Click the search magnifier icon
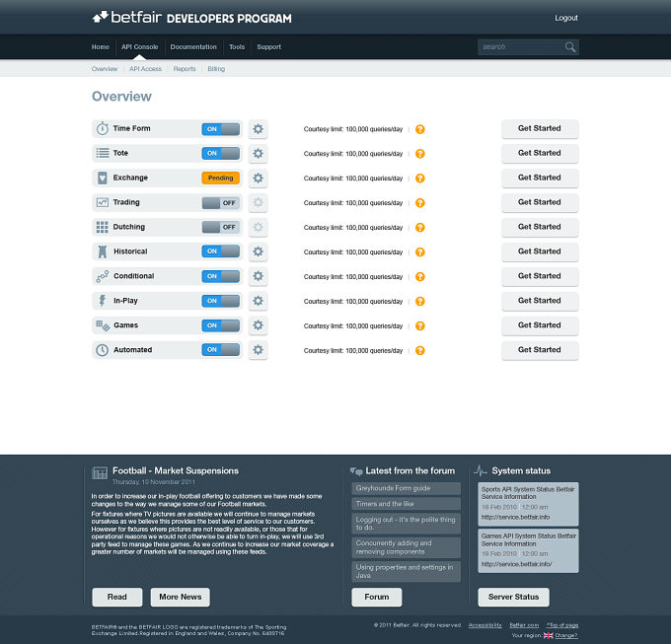Viewport: 671px width, 644px height. tap(570, 47)
